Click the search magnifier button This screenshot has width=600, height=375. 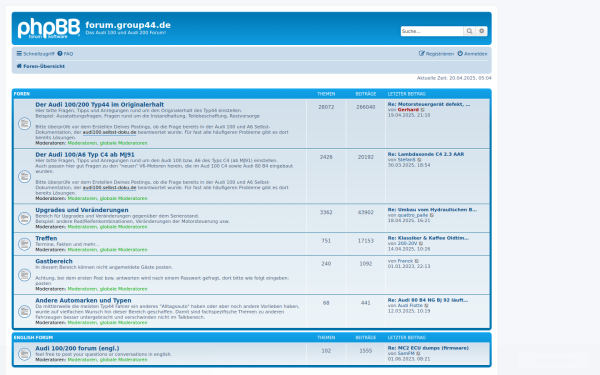pyautogui.click(x=469, y=31)
